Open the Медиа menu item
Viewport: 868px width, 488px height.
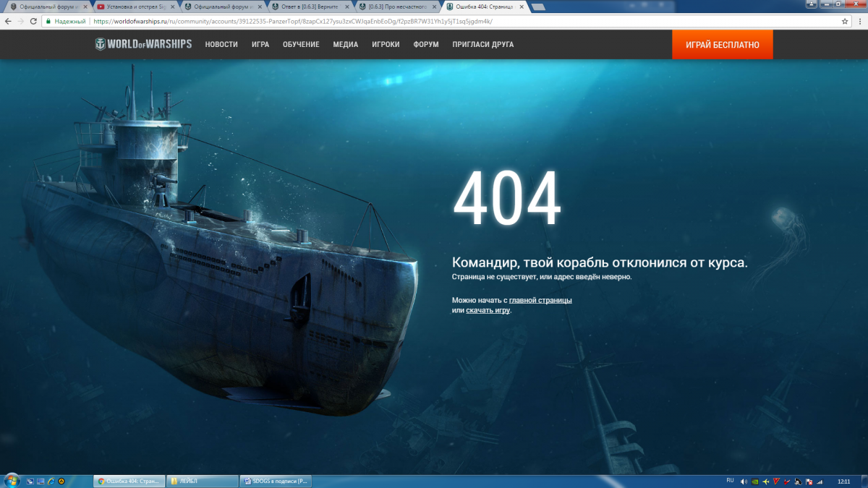click(346, 44)
